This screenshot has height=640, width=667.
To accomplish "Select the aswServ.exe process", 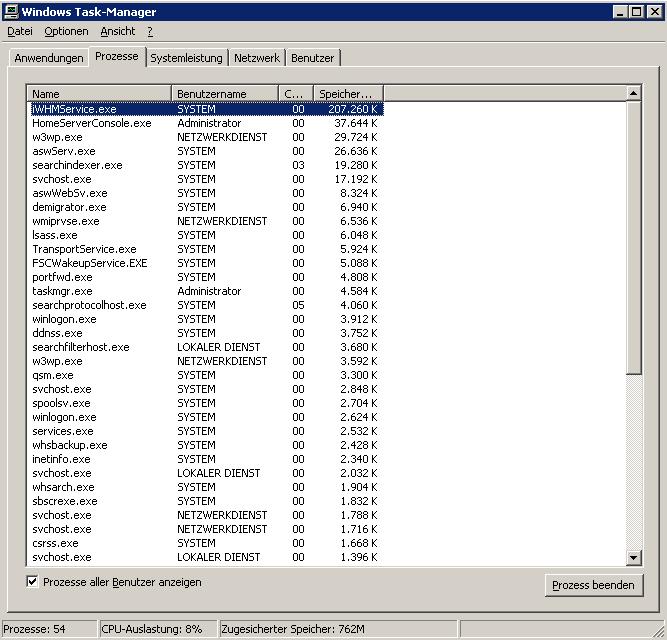I will pos(205,151).
